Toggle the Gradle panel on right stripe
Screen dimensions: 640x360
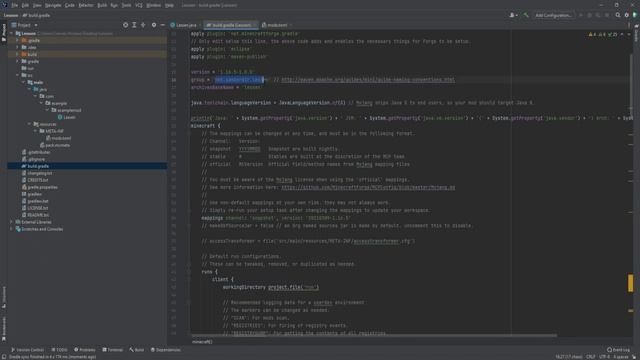click(x=636, y=33)
